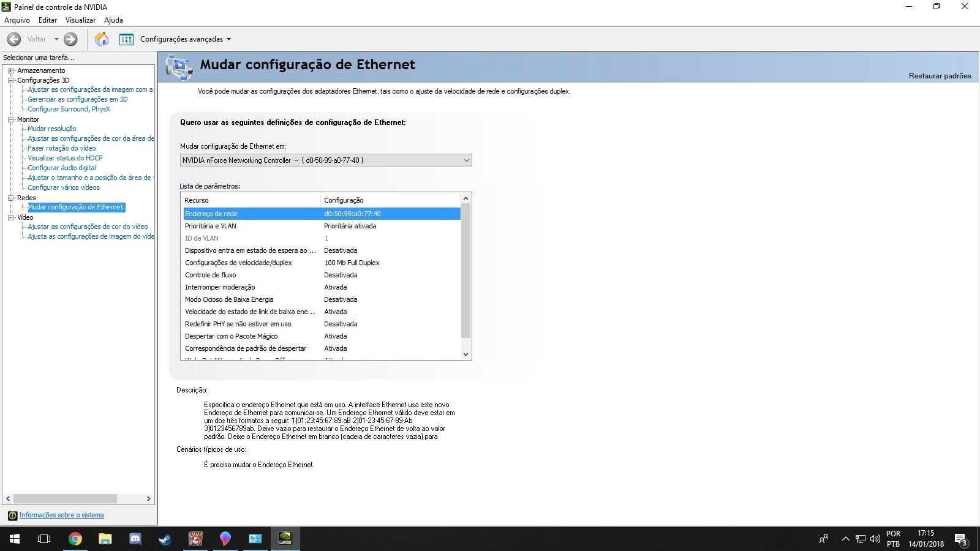Select the Prioritária e VLAN row
Viewport: 980px width, 551px height.
point(322,226)
